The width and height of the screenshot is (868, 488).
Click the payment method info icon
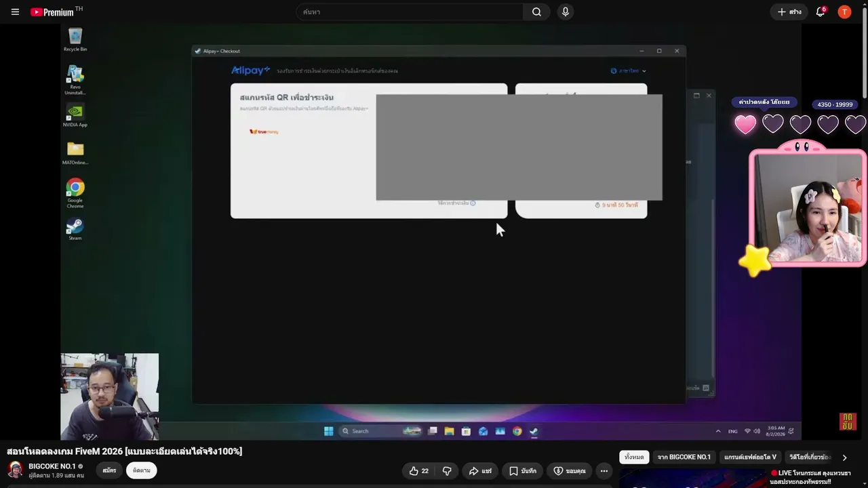473,203
